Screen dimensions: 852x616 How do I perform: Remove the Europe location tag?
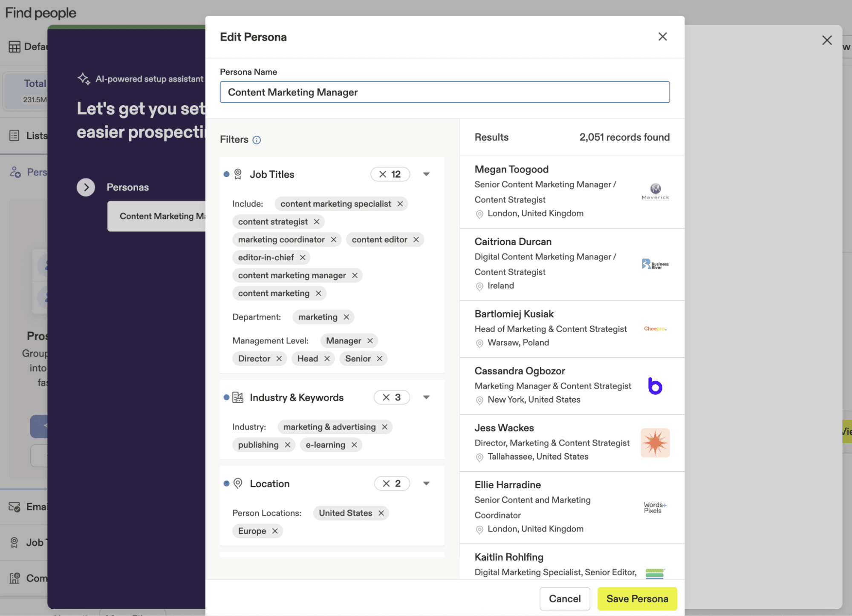click(275, 531)
